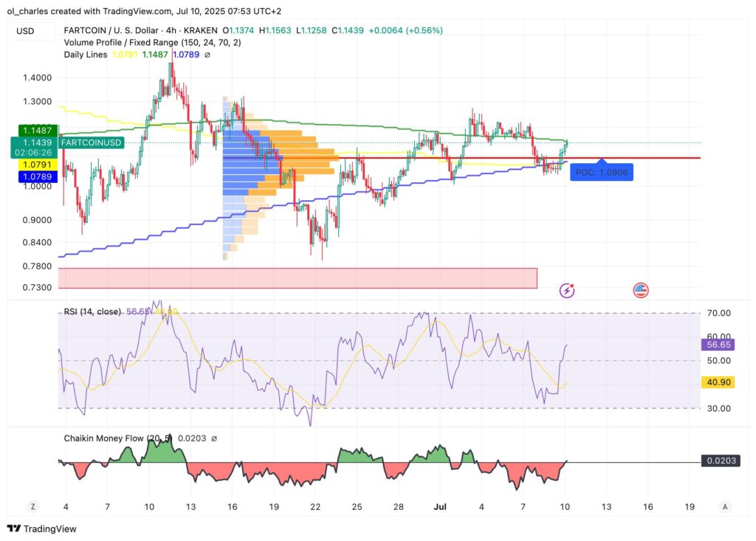
Task: Click the US flag economic events icon
Action: (x=639, y=290)
